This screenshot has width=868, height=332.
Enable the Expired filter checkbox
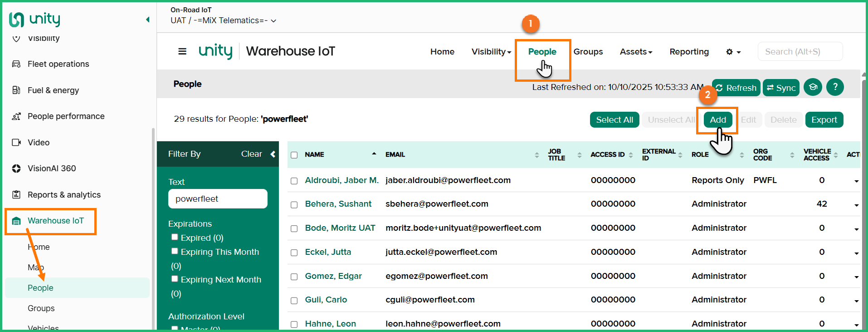[x=175, y=237]
